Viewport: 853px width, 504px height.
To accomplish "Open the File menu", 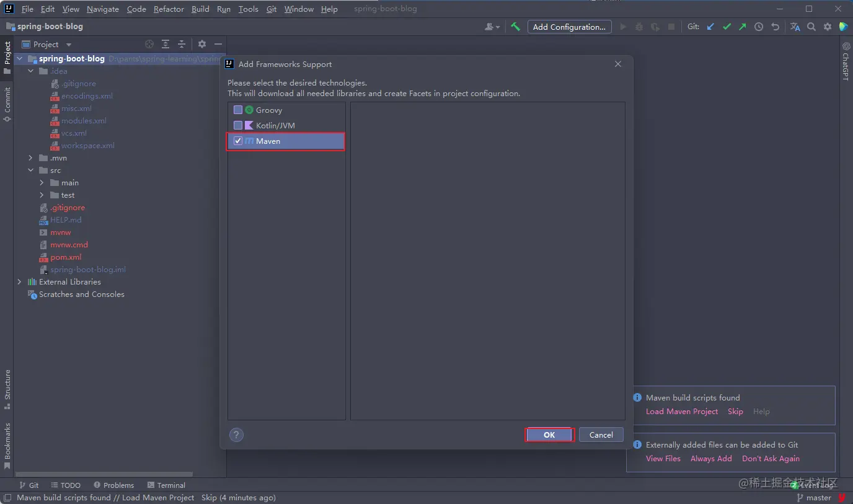I will (27, 9).
